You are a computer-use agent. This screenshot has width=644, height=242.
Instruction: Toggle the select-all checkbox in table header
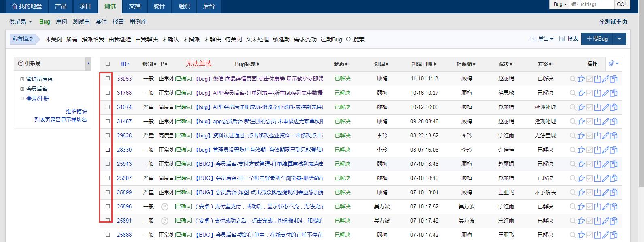point(108,64)
